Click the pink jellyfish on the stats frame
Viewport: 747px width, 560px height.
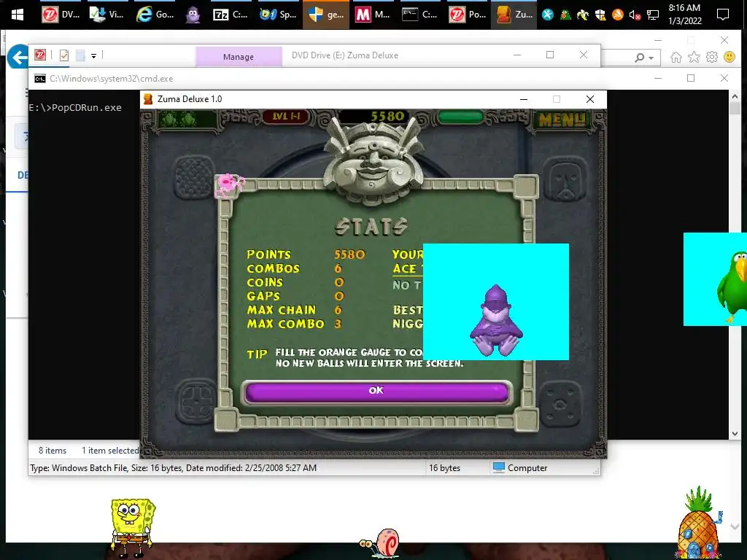click(x=228, y=185)
